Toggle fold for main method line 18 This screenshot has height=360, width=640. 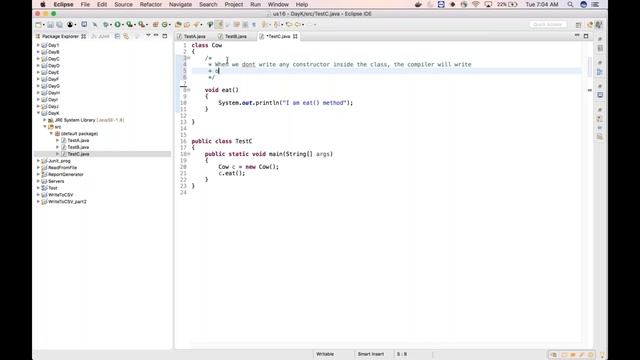pyautogui.click(x=189, y=154)
